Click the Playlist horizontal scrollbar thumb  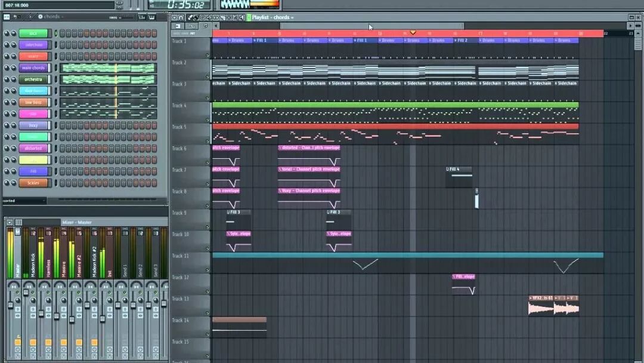tap(372, 26)
